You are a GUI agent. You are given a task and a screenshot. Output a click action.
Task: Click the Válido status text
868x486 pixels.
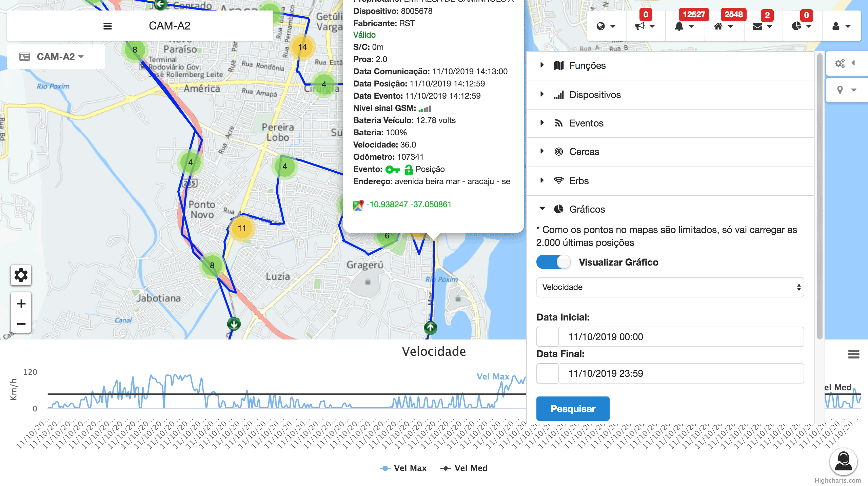(364, 35)
